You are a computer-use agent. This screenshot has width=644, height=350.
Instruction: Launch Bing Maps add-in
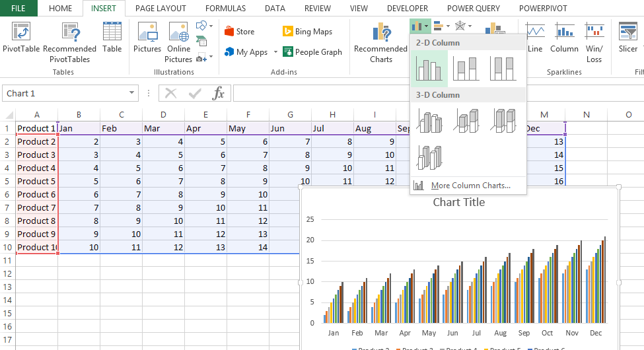(308, 32)
